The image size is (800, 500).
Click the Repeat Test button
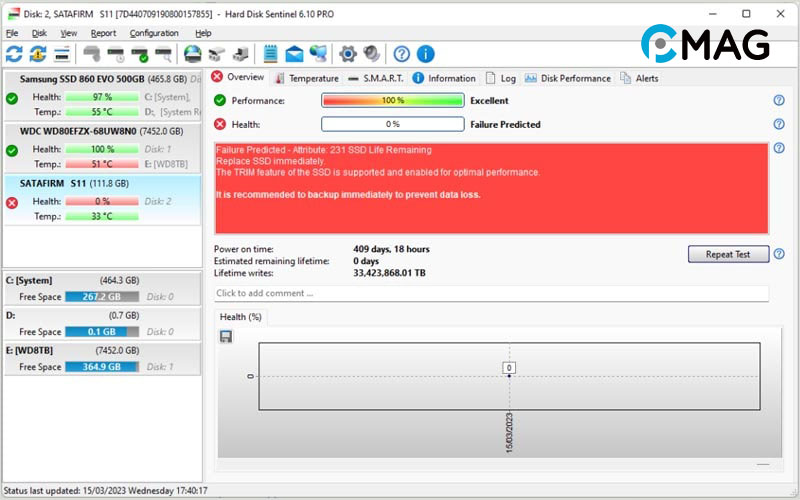[x=728, y=254]
